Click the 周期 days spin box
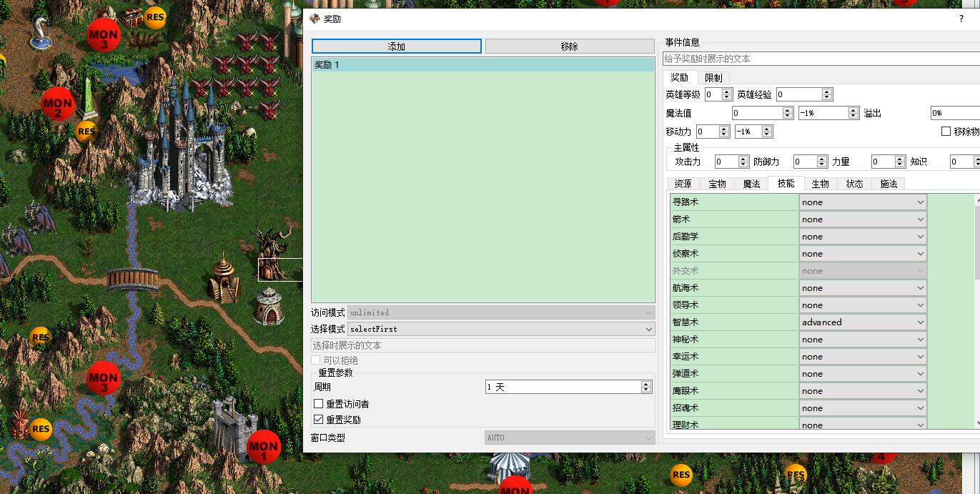This screenshot has width=980, height=494. coord(568,387)
